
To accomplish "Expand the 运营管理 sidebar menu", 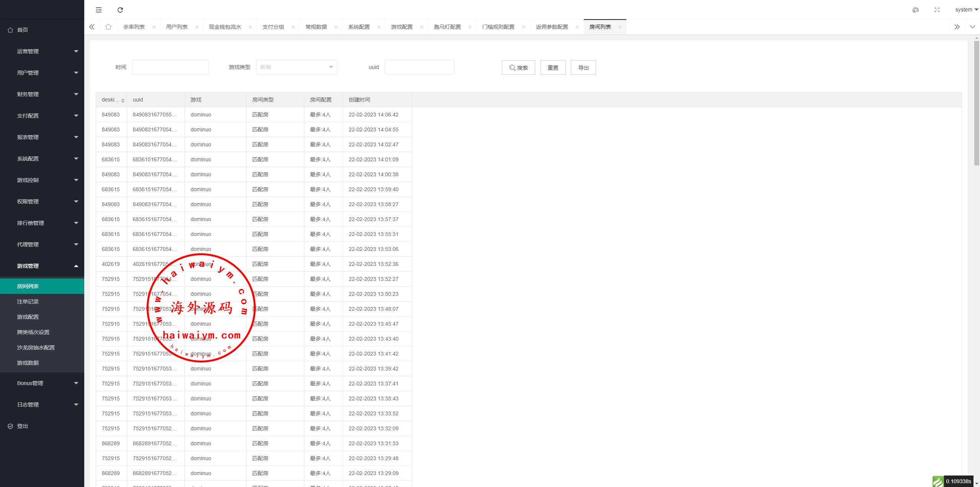I will point(42,51).
